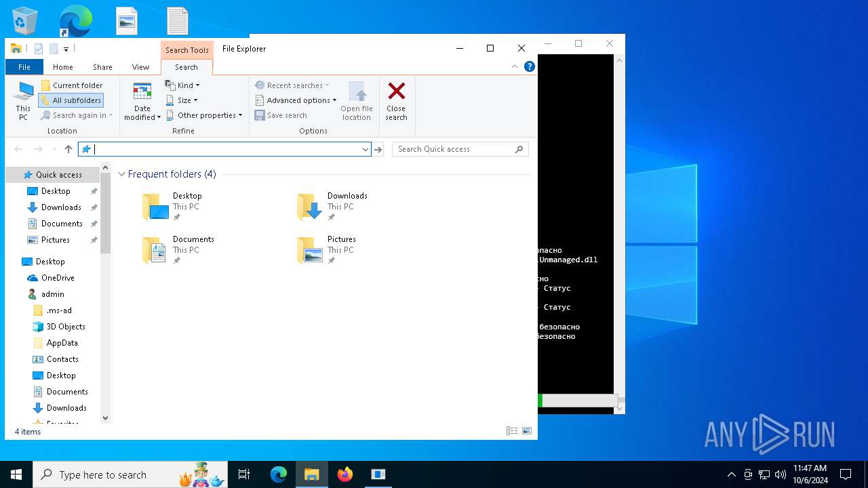This screenshot has height=488, width=868.
Task: Open Advanced options dropdown
Action: [296, 100]
